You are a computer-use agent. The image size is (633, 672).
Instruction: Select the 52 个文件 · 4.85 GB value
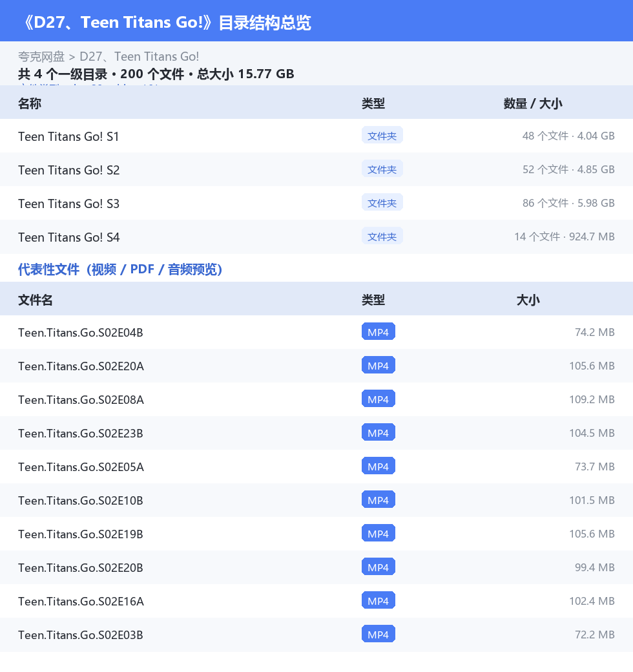click(568, 169)
